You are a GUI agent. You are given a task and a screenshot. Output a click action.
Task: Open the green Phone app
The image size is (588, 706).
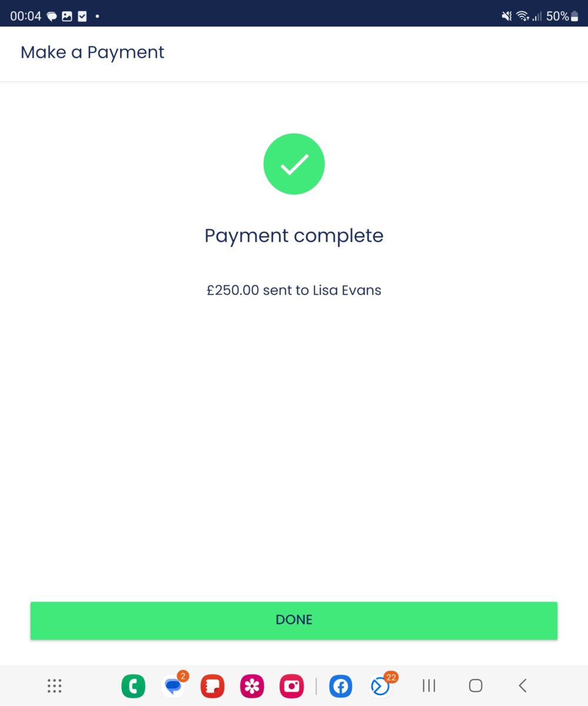tap(133, 686)
